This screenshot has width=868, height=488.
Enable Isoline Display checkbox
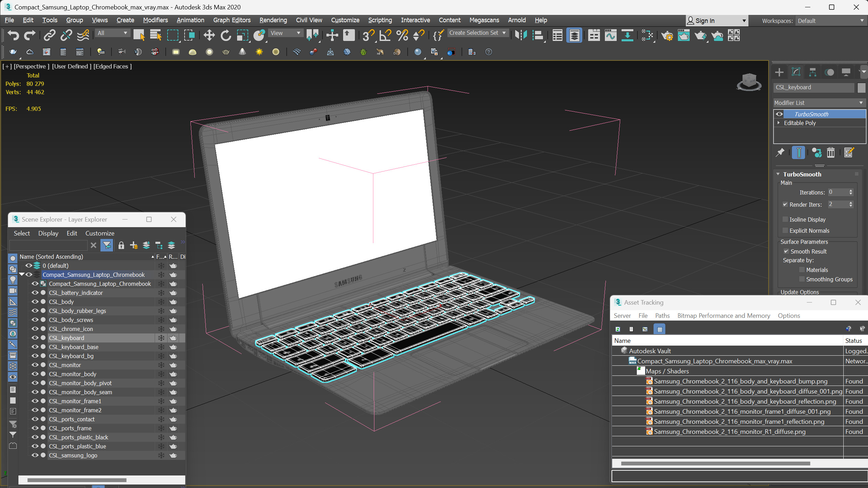pyautogui.click(x=785, y=219)
